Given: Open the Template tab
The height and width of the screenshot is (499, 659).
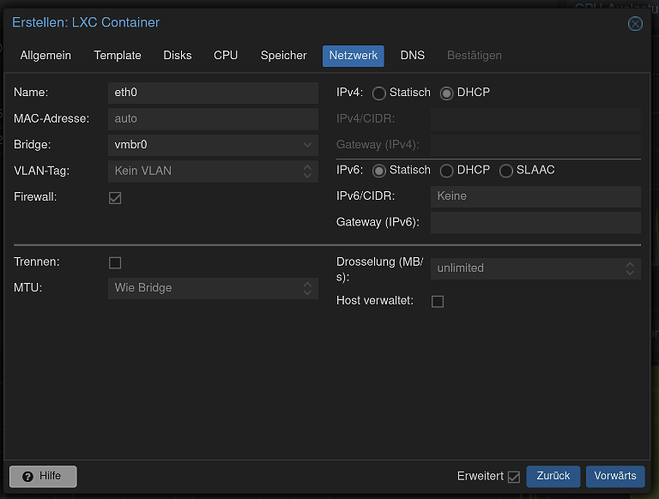Looking at the screenshot, I should tap(118, 55).
